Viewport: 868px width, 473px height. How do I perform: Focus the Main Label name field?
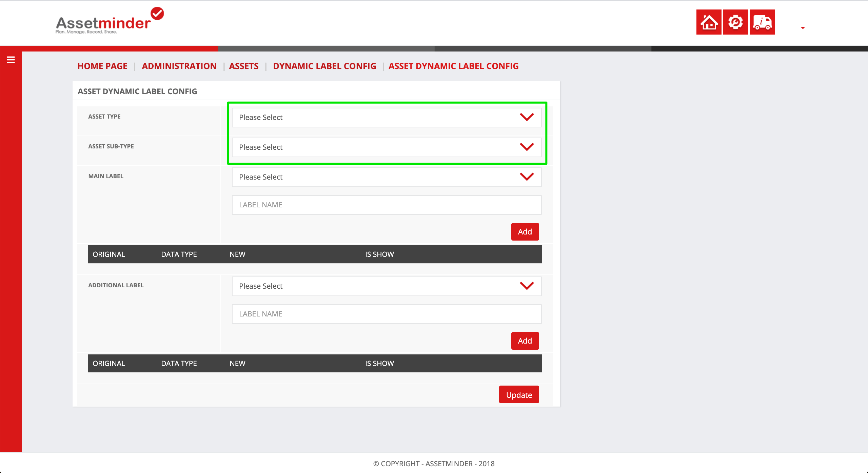pos(387,205)
